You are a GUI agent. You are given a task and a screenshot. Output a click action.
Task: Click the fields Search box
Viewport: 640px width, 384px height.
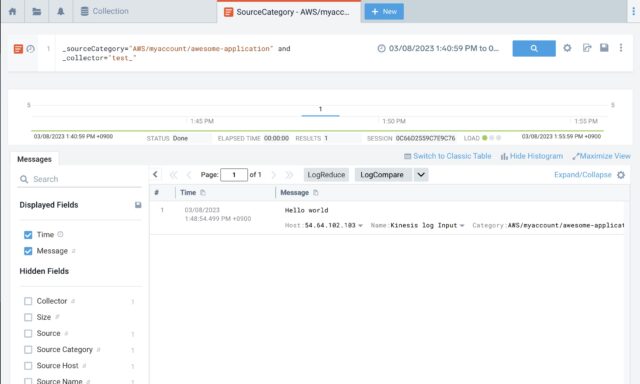pyautogui.click(x=80, y=179)
